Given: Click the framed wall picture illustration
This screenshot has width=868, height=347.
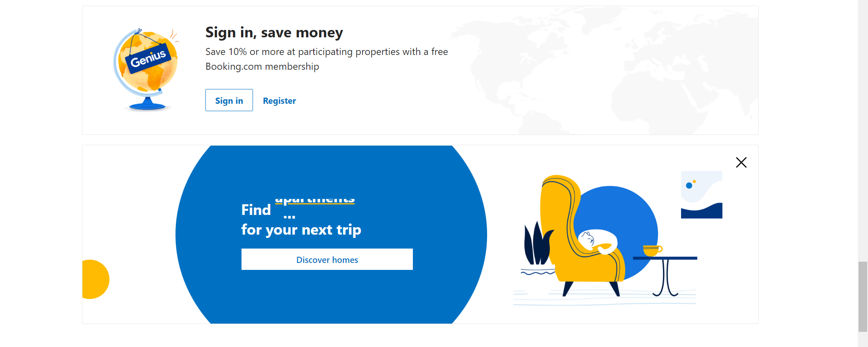Looking at the screenshot, I should [702, 195].
